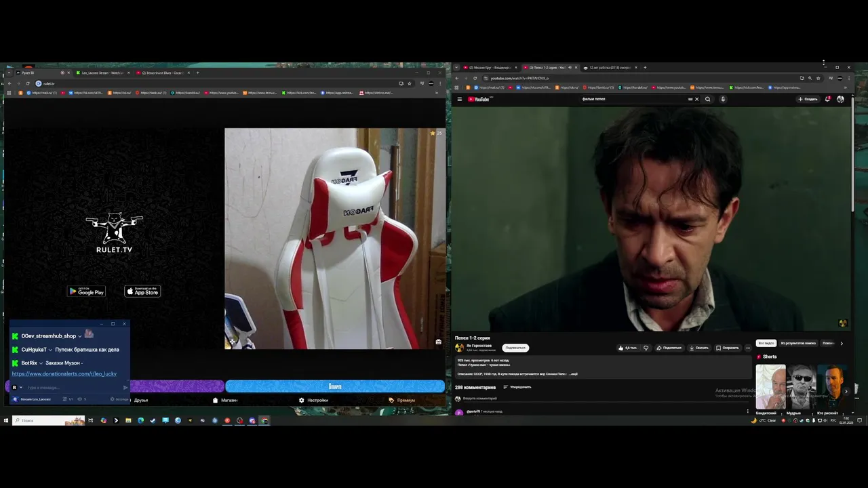Like the video with thumbs up

(x=627, y=348)
